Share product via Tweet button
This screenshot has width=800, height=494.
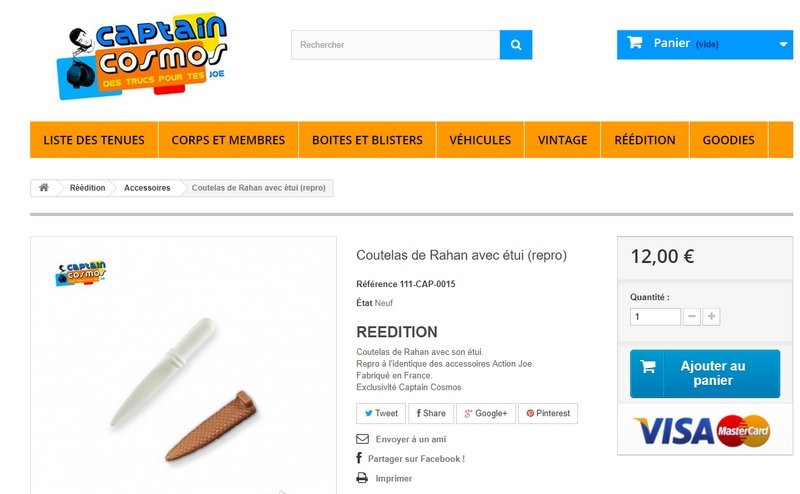coord(381,413)
